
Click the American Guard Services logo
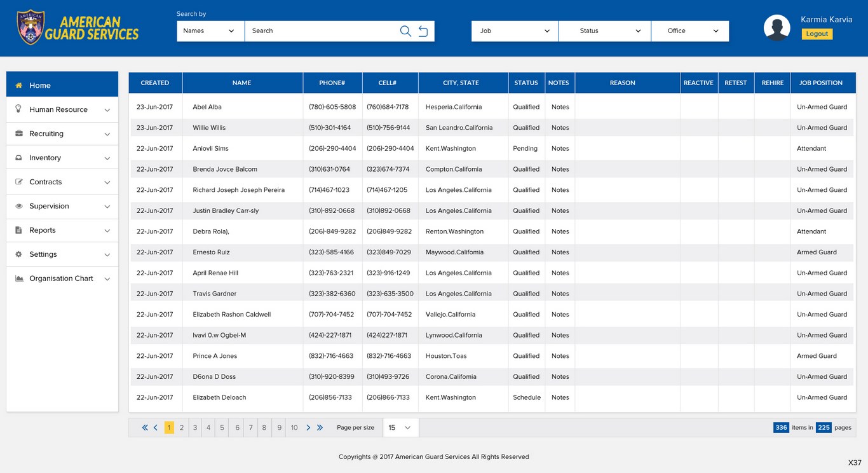78,29
